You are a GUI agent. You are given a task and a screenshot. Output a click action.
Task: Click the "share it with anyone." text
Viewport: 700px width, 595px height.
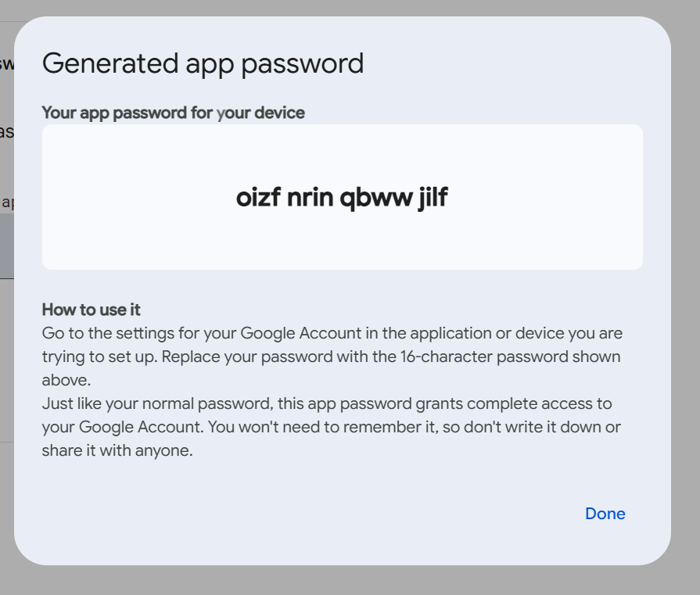pos(117,451)
